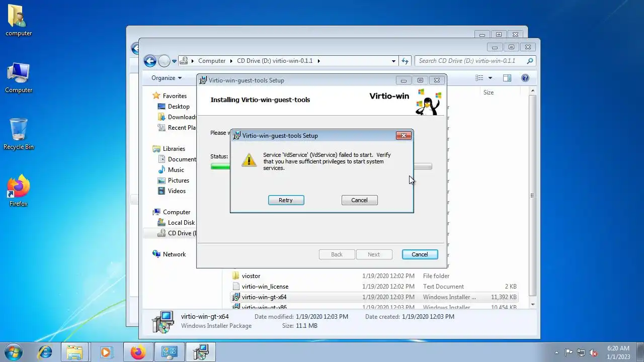The image size is (644, 362).
Task: Click CD Drive (D:) breadcrumb in address bar
Action: pyautogui.click(x=275, y=61)
